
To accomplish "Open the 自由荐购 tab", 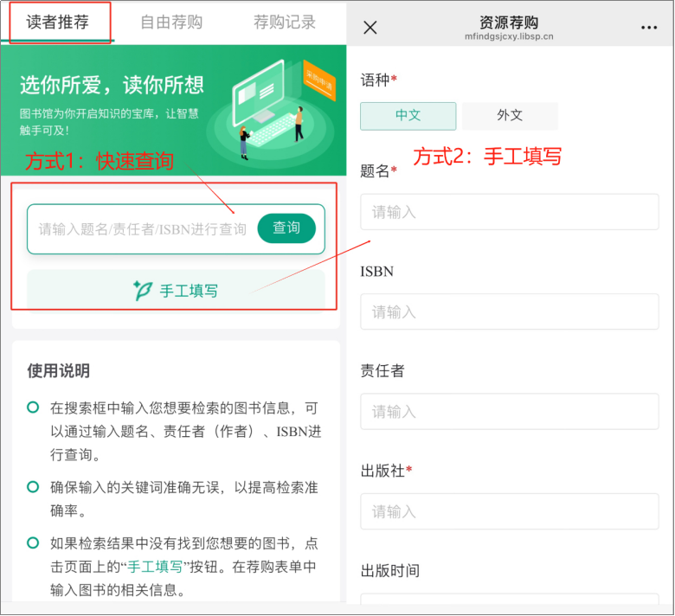I will point(171,22).
